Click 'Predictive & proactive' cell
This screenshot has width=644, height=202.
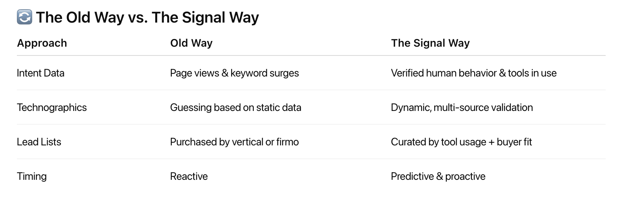pos(438,176)
